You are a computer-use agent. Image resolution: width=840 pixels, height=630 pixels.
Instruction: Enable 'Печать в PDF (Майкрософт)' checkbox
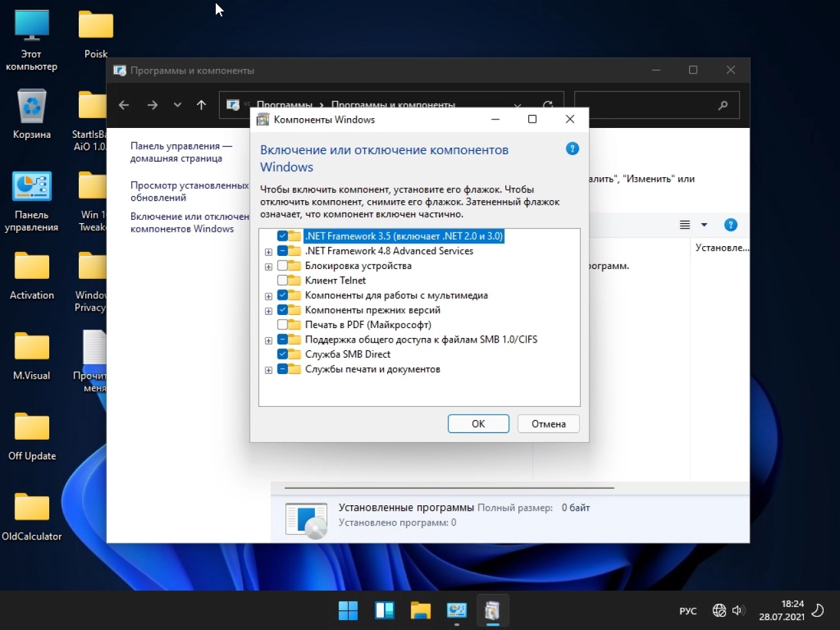coord(282,325)
